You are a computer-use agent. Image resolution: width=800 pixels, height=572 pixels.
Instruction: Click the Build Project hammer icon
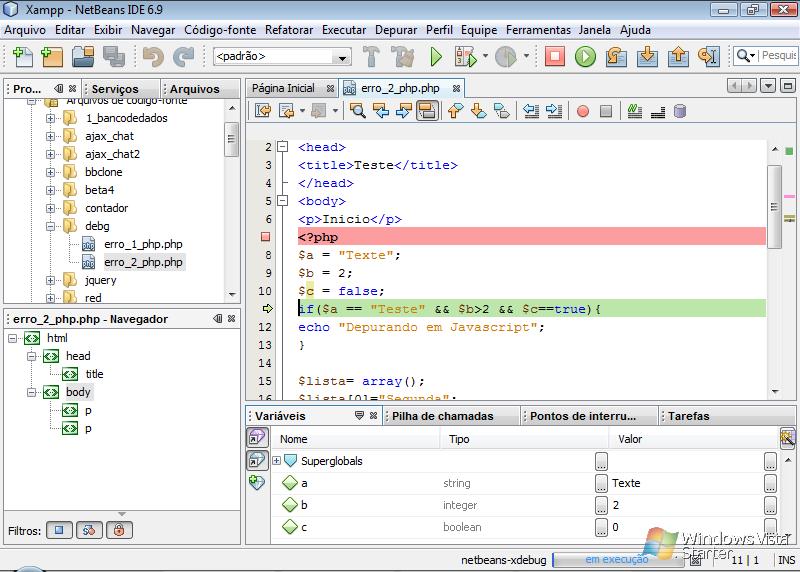click(x=371, y=56)
